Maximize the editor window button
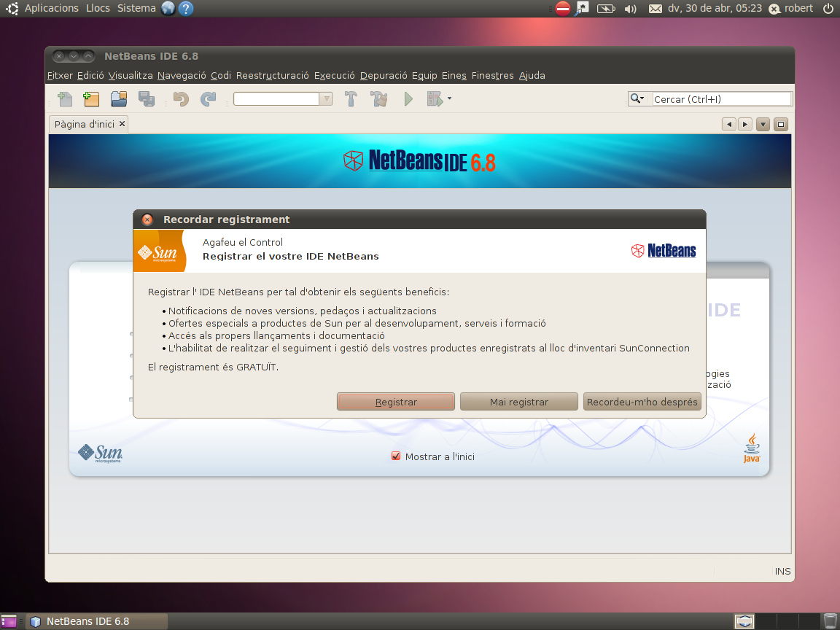 coord(781,124)
